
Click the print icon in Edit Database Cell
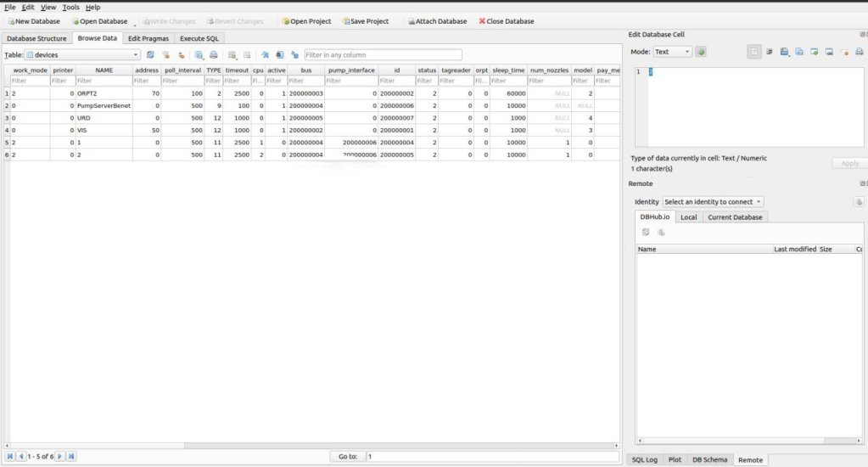point(859,52)
